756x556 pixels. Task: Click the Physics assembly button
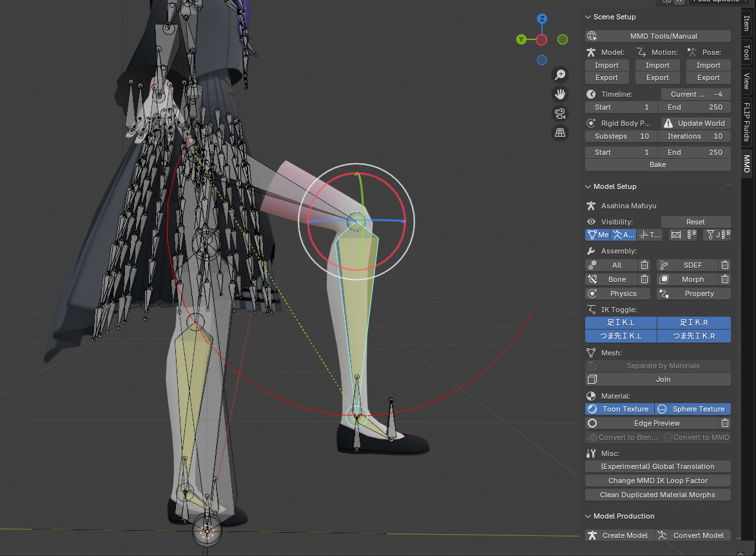click(617, 293)
